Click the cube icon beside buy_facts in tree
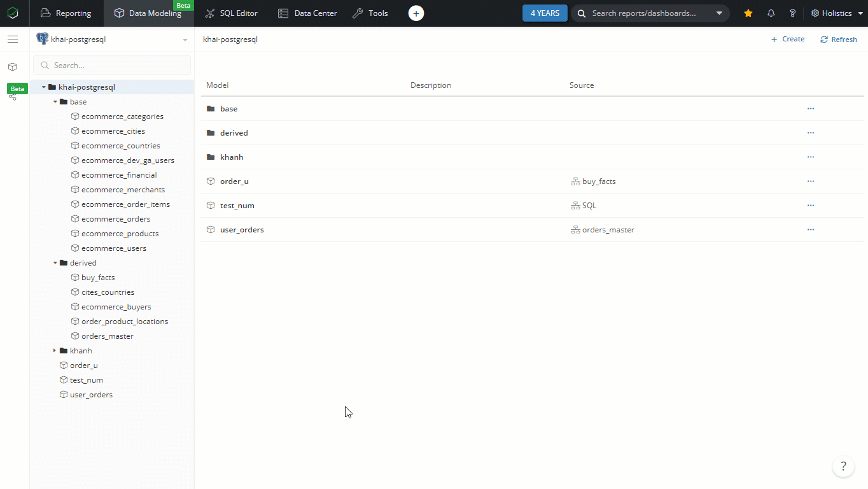Image resolution: width=868 pixels, height=489 pixels. tap(75, 278)
